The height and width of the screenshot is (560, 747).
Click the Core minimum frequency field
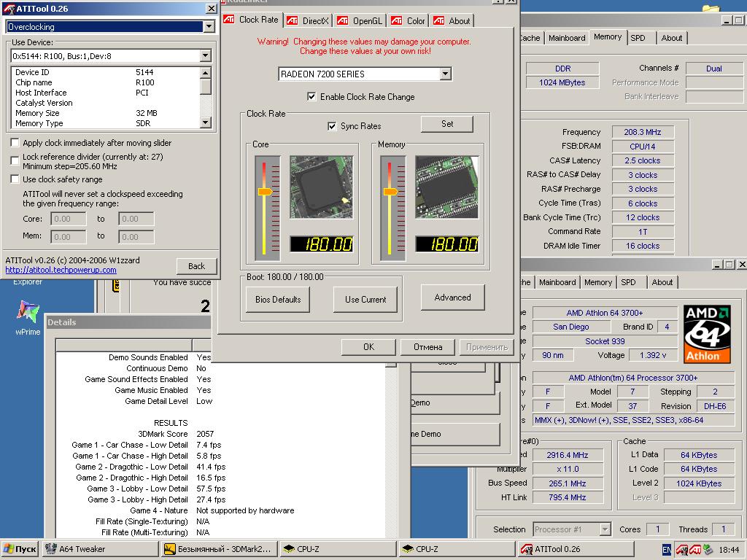68,219
